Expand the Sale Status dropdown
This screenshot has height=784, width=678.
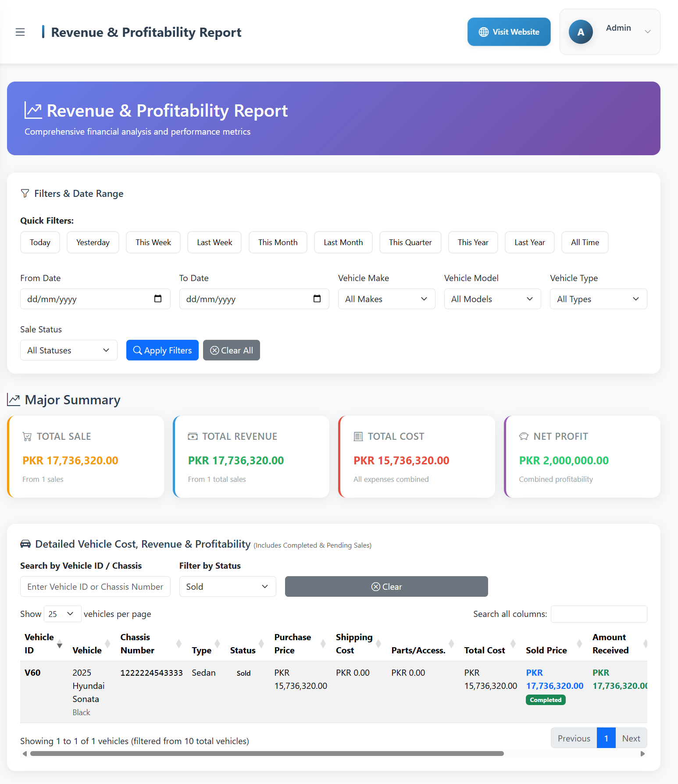[68, 350]
